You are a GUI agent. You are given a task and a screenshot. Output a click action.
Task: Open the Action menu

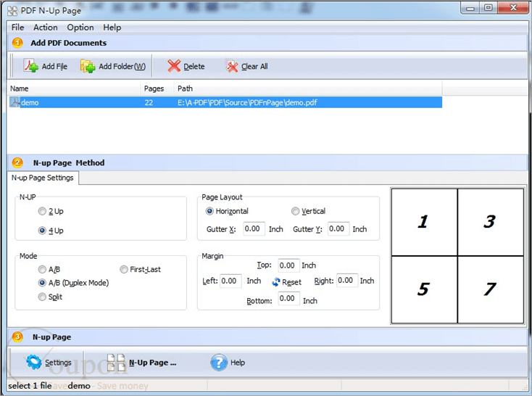tap(46, 27)
